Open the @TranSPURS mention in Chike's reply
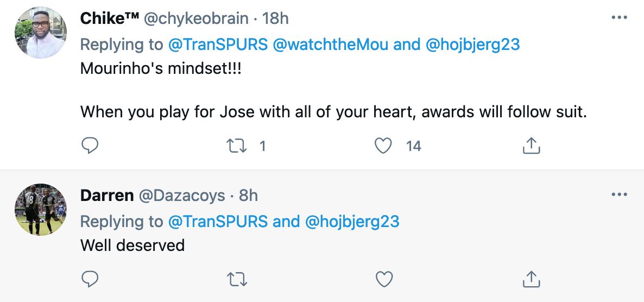644x302 pixels. point(218,45)
